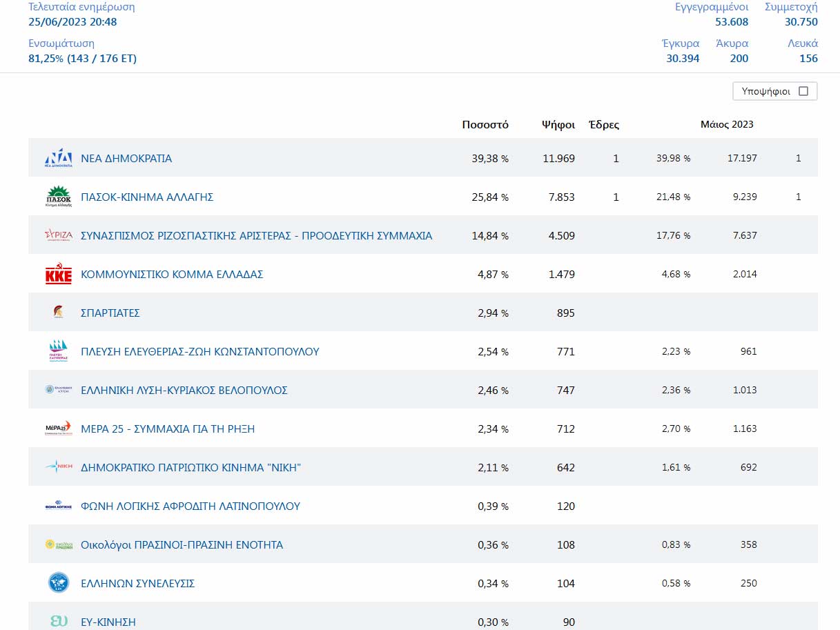Click the ΜέΡΑ25 party logo
Screen dimensions: 840x630
(59, 429)
